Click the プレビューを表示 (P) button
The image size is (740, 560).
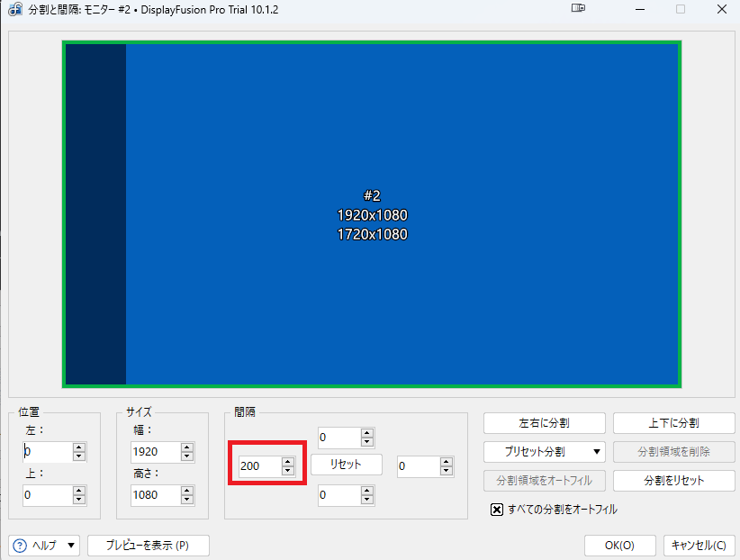tap(149, 546)
